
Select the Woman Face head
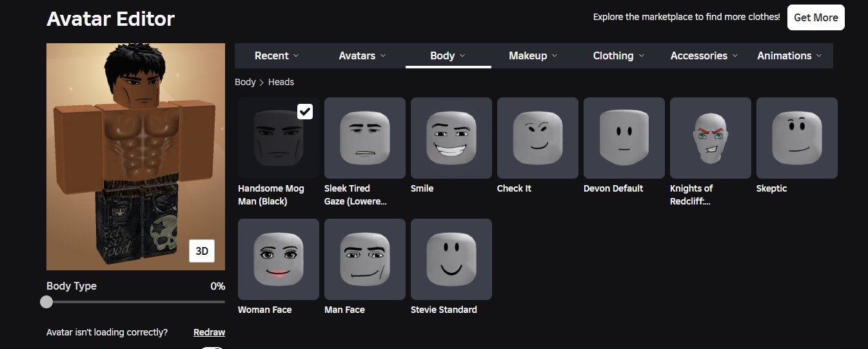[279, 259]
